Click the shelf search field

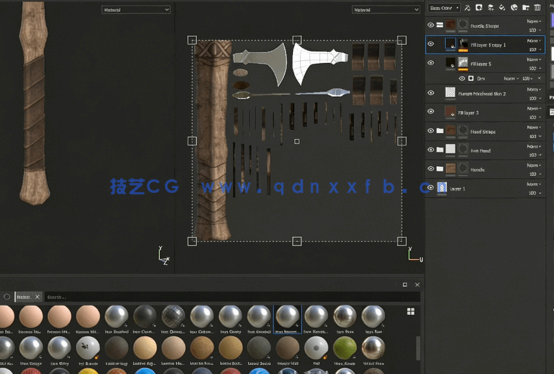[x=231, y=297]
